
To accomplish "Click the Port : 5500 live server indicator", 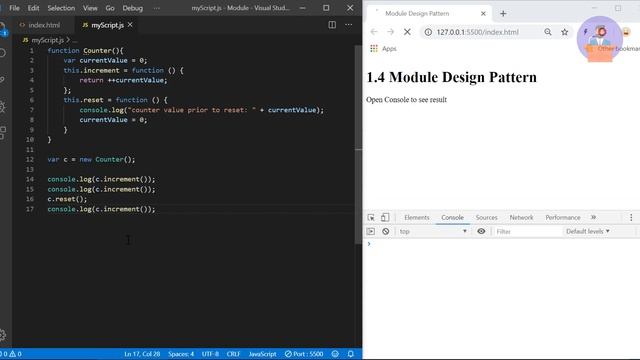I will 304,354.
